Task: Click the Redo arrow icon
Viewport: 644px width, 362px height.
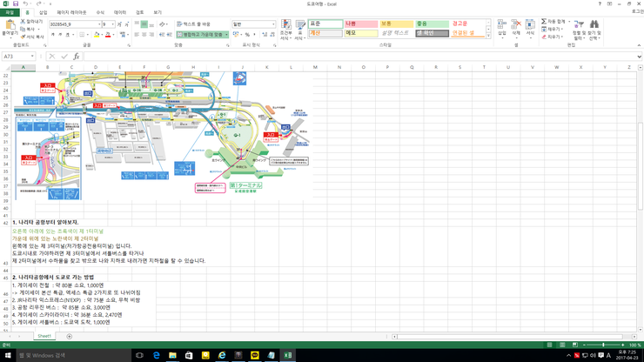Action: pos(38,3)
